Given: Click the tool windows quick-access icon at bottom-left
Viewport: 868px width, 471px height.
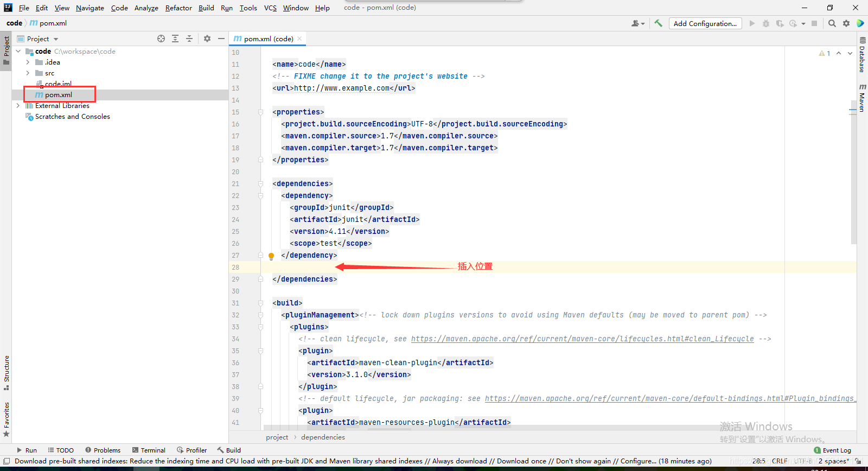Looking at the screenshot, I should [x=7, y=461].
